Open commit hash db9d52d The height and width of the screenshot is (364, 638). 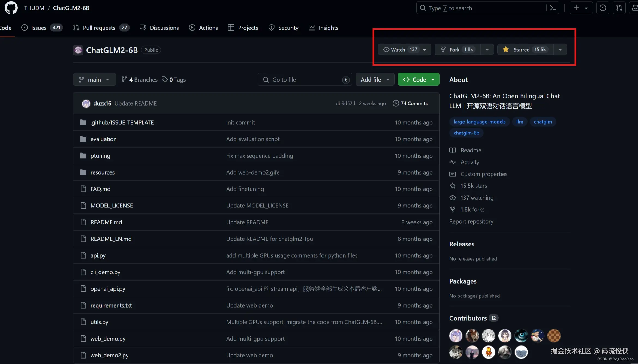345,103
